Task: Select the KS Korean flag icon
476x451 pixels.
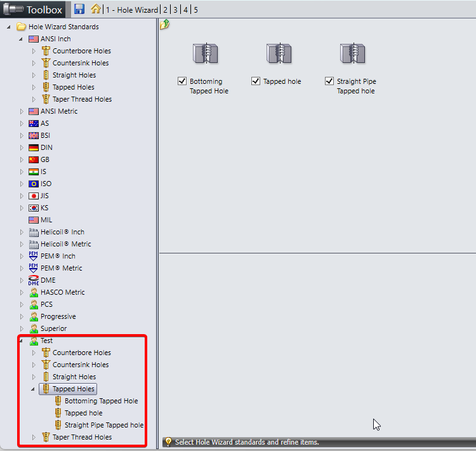Action: (x=34, y=208)
